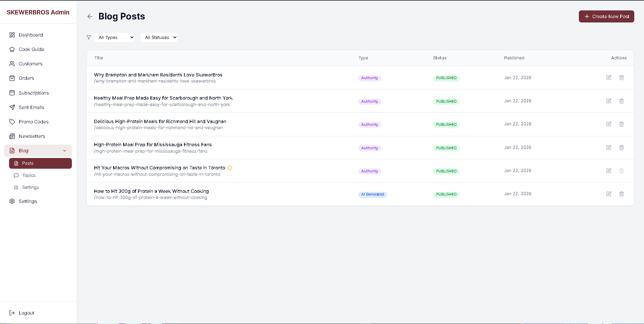This screenshot has height=324, width=644.
Task: Click the Create New Post button
Action: 606,16
